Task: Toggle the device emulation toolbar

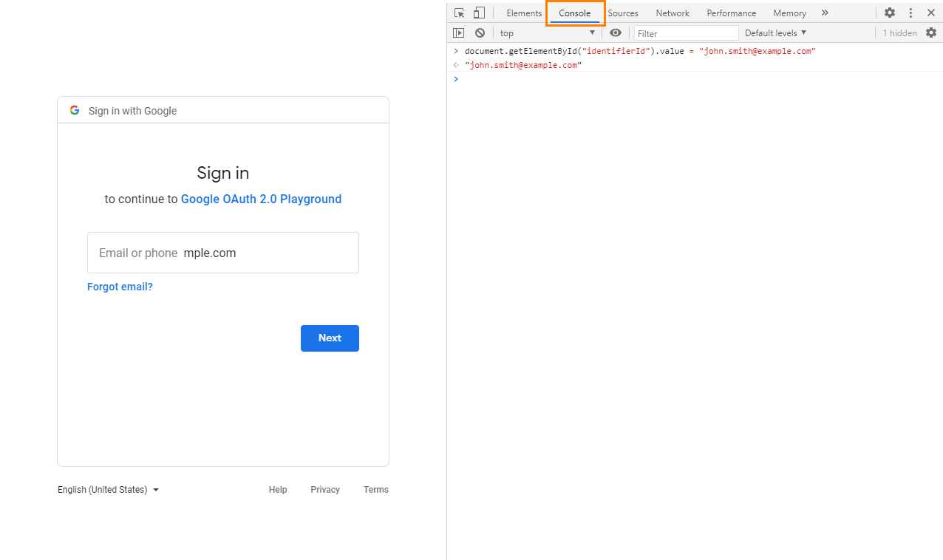Action: pyautogui.click(x=479, y=13)
